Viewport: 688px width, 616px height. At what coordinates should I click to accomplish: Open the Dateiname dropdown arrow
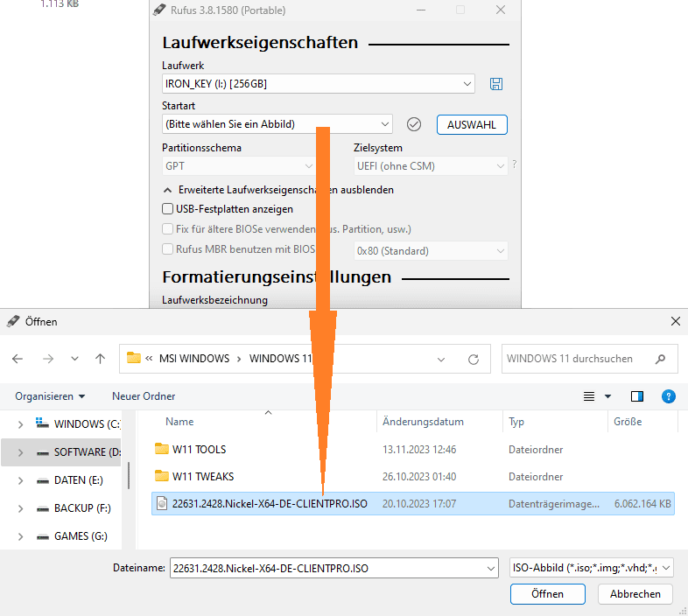coord(491,569)
